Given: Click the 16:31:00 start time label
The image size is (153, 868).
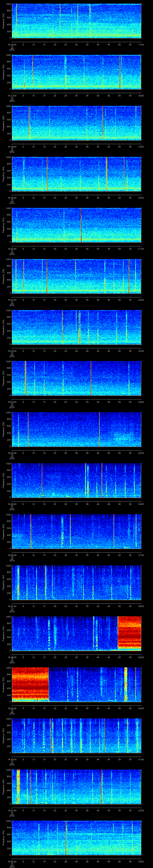Looking at the screenshot, I should click(12, 810).
